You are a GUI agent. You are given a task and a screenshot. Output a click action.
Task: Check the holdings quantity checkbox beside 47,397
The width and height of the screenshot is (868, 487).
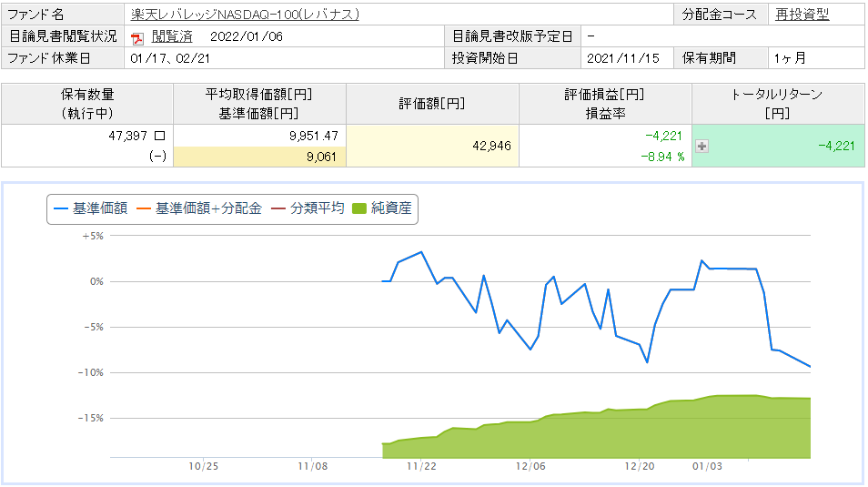159,136
